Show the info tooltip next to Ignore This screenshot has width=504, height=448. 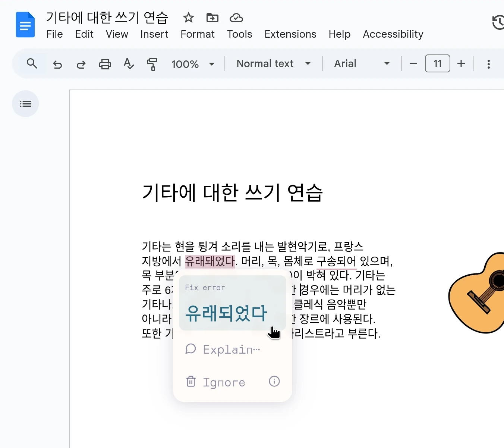click(274, 381)
